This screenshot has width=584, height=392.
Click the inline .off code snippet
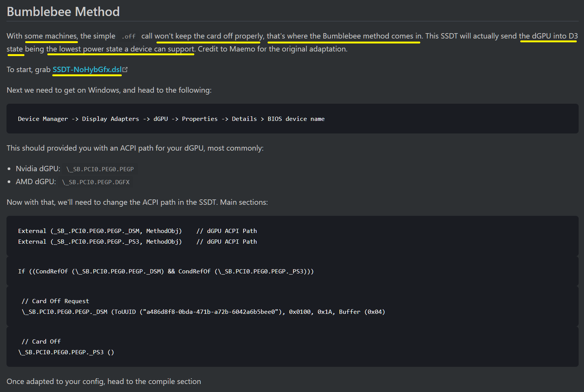pos(129,36)
